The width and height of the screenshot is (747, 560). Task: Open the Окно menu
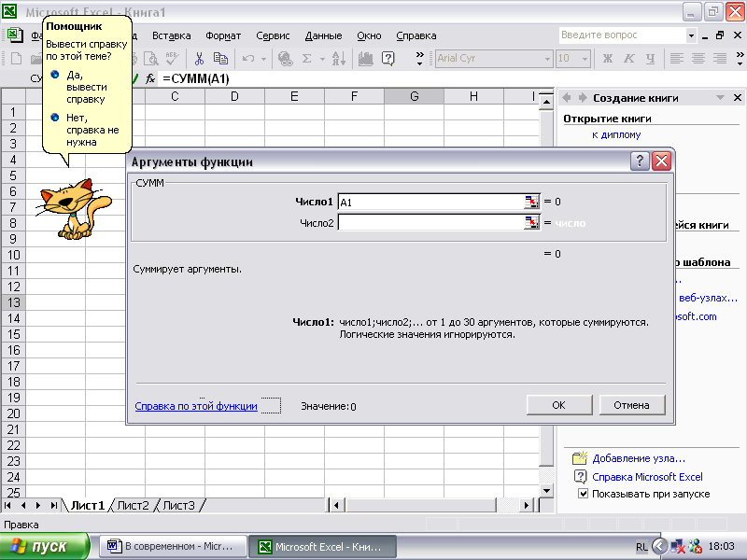[x=369, y=35]
